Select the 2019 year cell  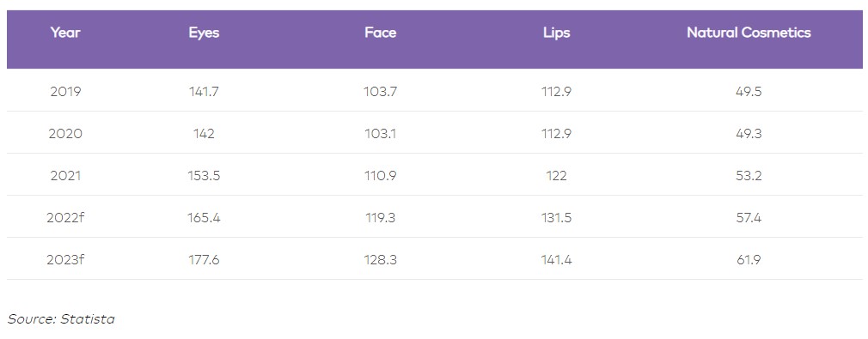point(65,91)
